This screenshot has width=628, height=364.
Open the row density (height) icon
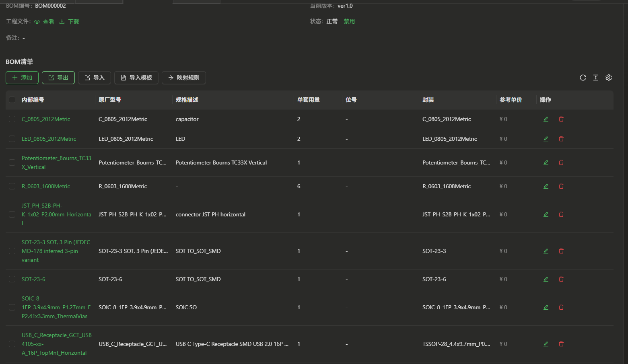[595, 78]
